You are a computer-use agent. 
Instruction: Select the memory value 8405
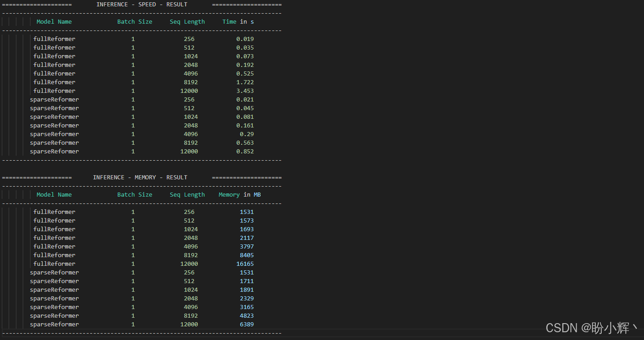coord(247,255)
